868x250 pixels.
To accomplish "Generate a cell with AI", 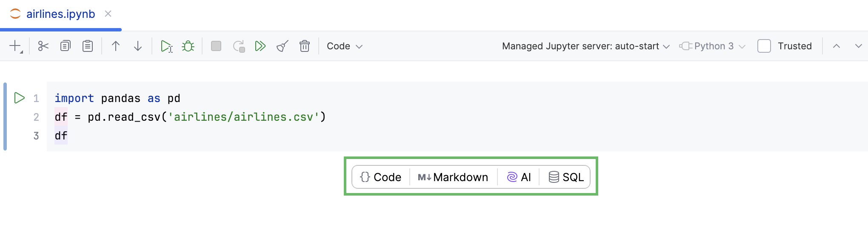I will click(519, 177).
